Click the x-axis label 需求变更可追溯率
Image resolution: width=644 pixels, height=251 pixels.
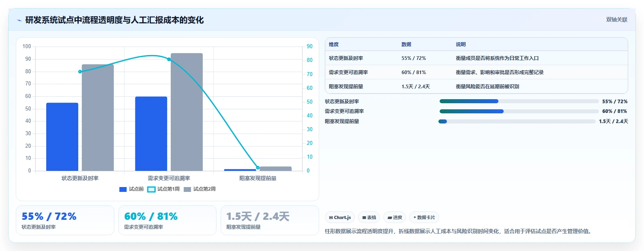tap(169, 178)
